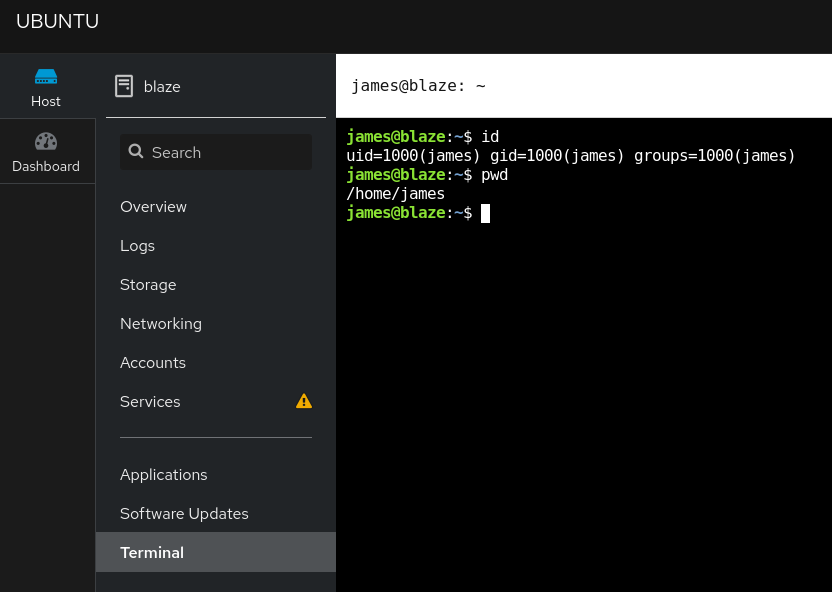Navigate to Networking
Viewport: 832px width, 592px height.
point(161,324)
